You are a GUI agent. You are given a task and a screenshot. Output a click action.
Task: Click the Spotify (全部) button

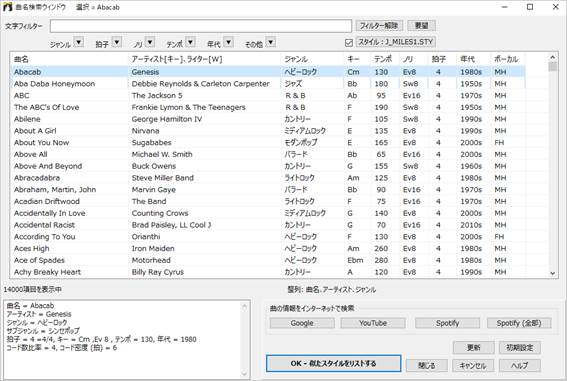click(x=519, y=323)
